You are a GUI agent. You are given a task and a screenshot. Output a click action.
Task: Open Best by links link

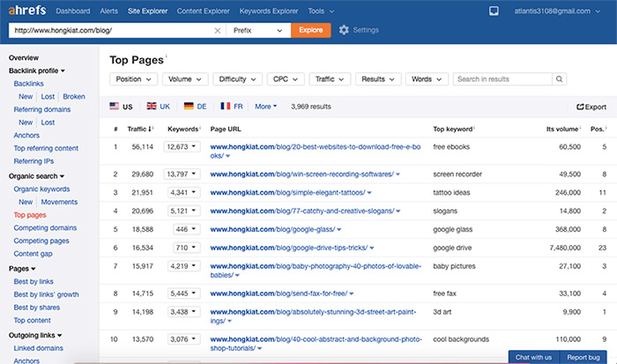[33, 281]
